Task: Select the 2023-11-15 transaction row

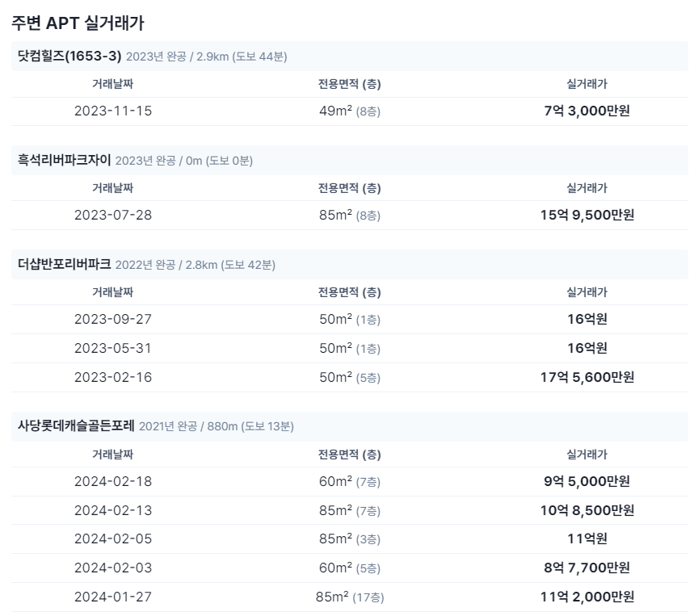Action: pyautogui.click(x=349, y=111)
